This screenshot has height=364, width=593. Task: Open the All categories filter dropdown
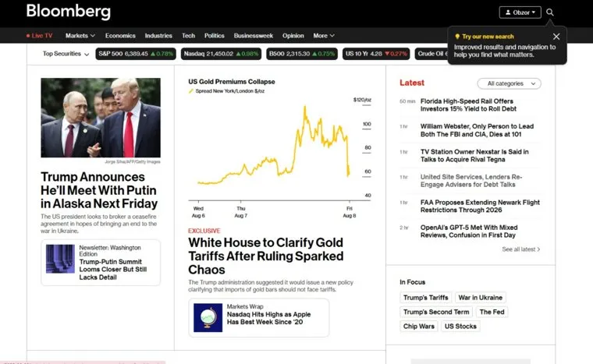tap(509, 83)
